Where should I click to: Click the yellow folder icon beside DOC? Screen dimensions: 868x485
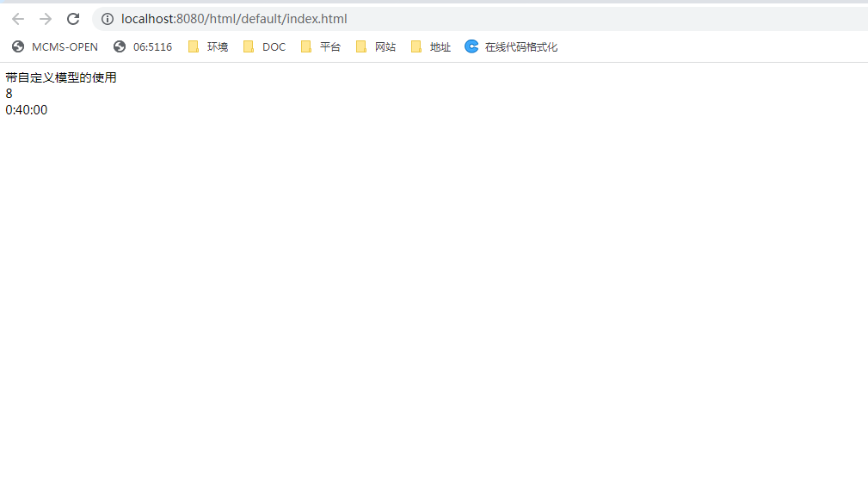249,47
